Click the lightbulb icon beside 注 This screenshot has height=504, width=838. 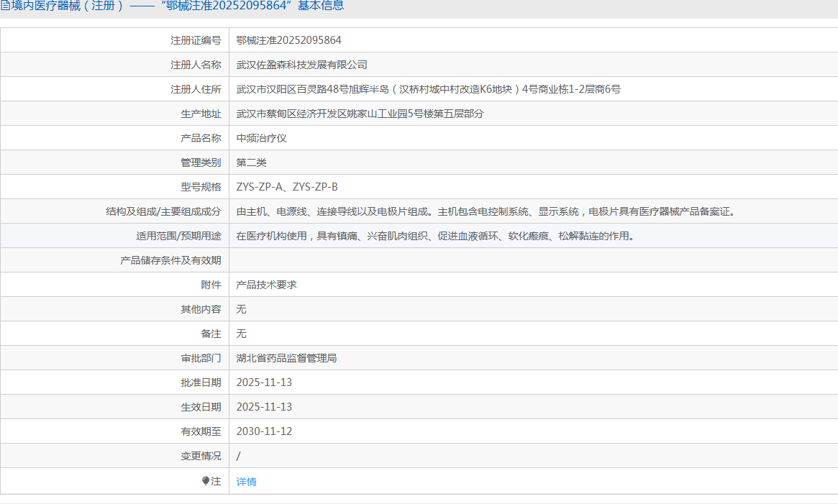(206, 481)
